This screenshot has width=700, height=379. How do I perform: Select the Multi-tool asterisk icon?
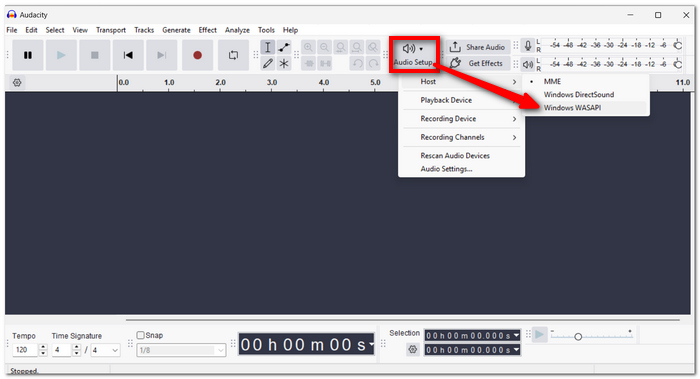pyautogui.click(x=284, y=63)
